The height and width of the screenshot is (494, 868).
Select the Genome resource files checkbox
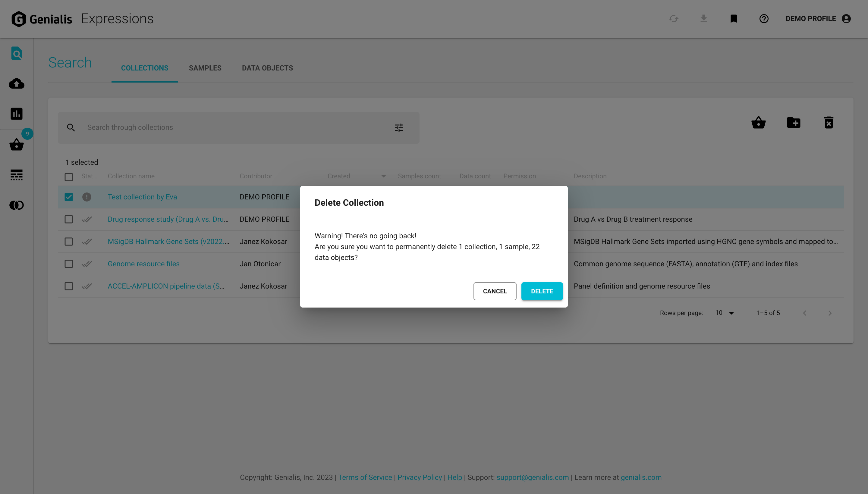[x=69, y=264]
